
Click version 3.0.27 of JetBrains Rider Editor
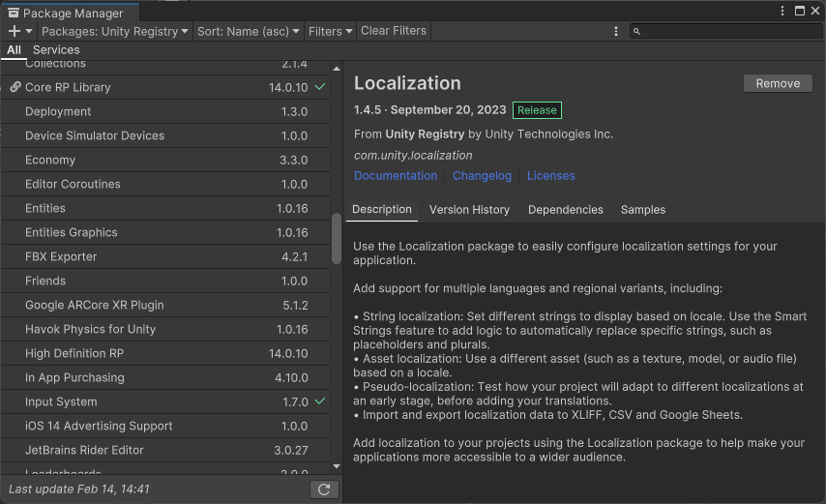click(x=291, y=451)
